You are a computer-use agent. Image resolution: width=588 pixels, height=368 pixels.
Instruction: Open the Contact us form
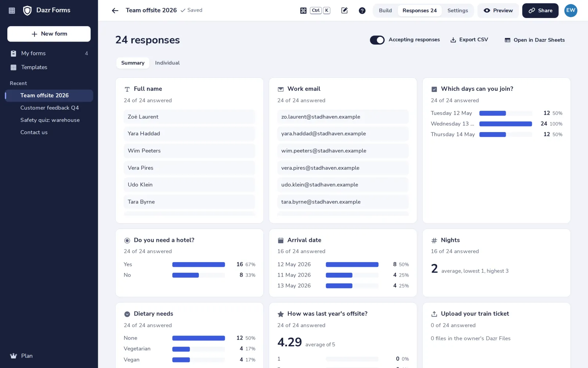[49, 132]
